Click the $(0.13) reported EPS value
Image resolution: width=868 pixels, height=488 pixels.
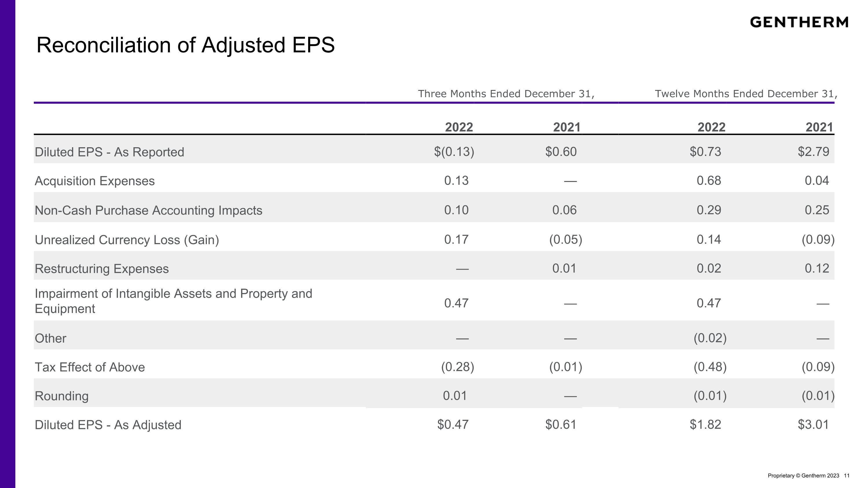click(x=454, y=152)
